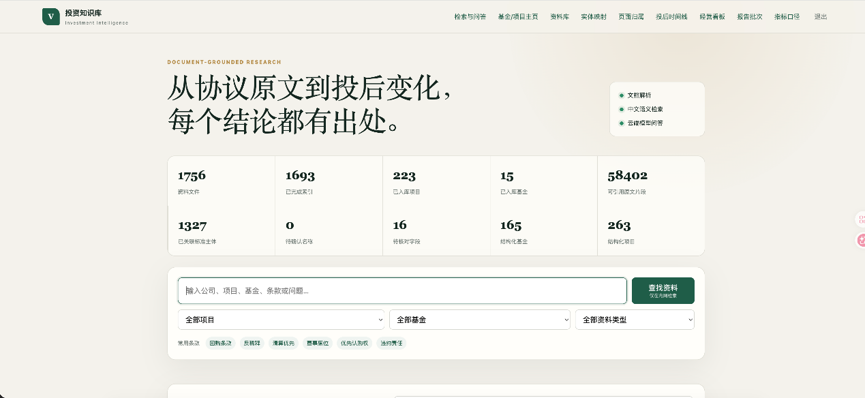Click the 58402 stat card
The image size is (865, 398).
tap(651, 182)
